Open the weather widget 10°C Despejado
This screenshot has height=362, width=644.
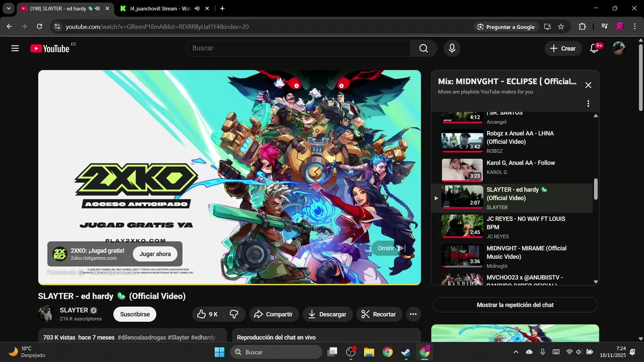point(27,352)
